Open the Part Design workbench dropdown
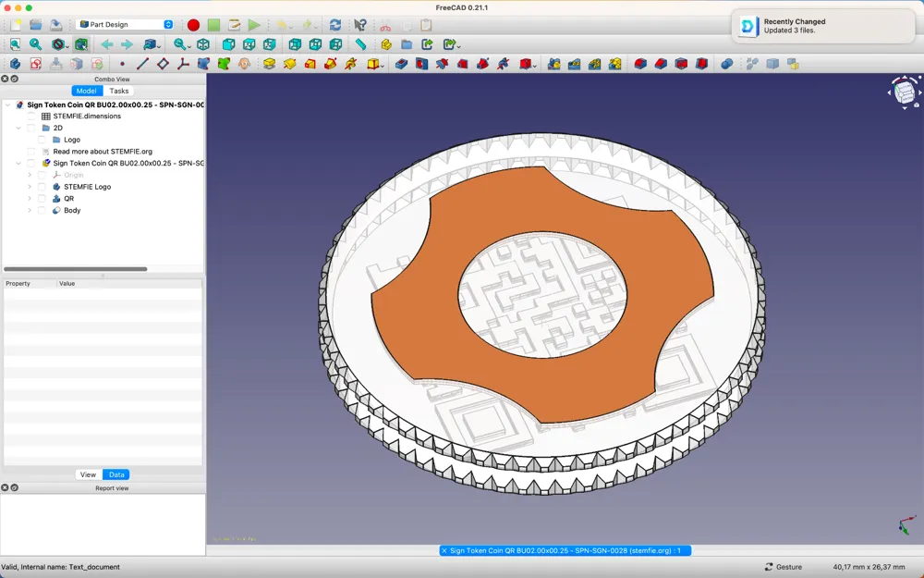This screenshot has width=924, height=578. [125, 25]
